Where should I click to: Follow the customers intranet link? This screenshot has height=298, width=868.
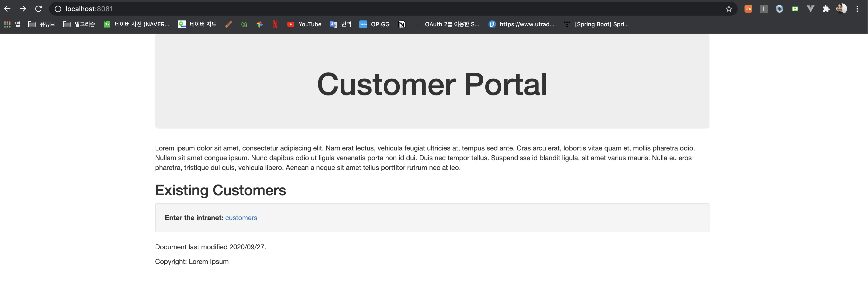click(241, 218)
